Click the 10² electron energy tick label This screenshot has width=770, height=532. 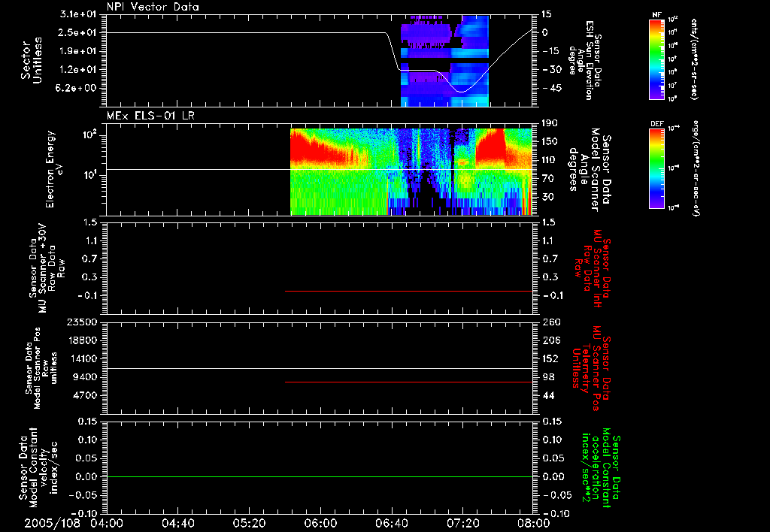click(x=89, y=134)
